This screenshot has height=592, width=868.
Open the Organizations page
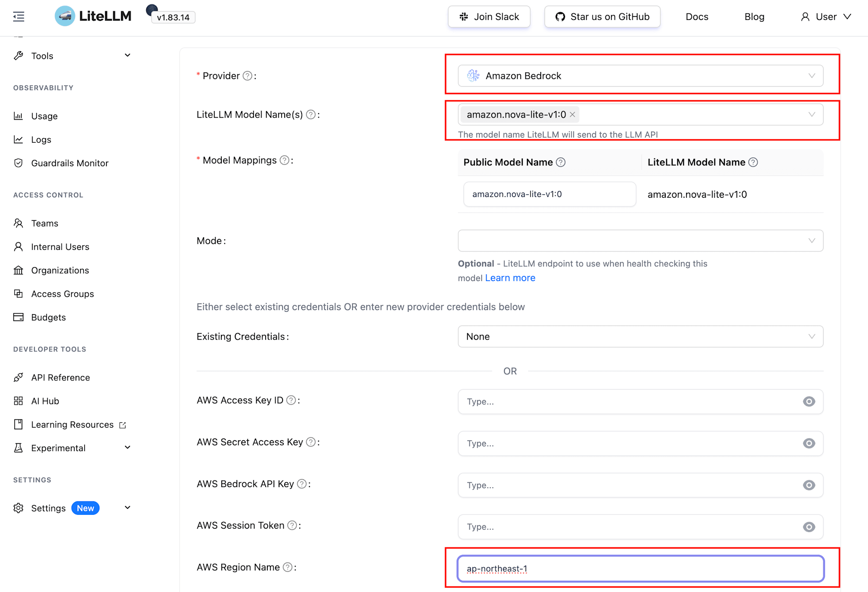pos(60,270)
